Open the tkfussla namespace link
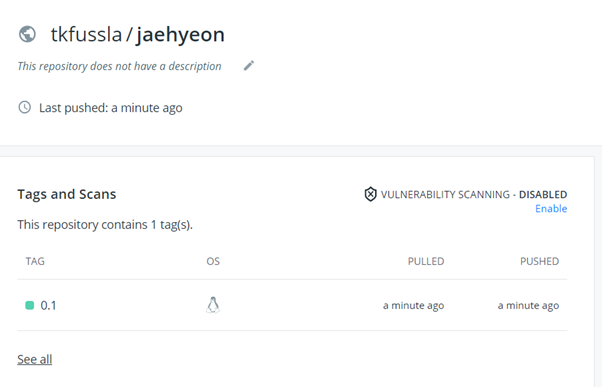The width and height of the screenshot is (602, 387). pyautogui.click(x=86, y=34)
